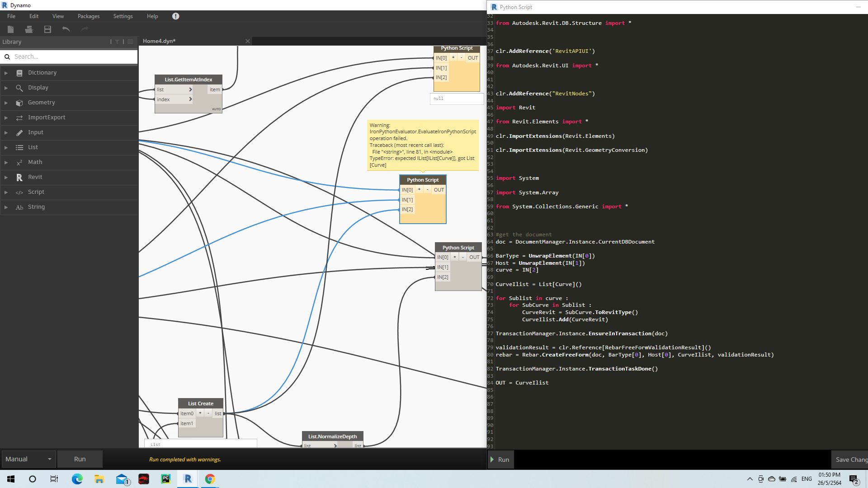Viewport: 868px width, 488px height.
Task: Open the Packages menu
Action: tap(89, 16)
